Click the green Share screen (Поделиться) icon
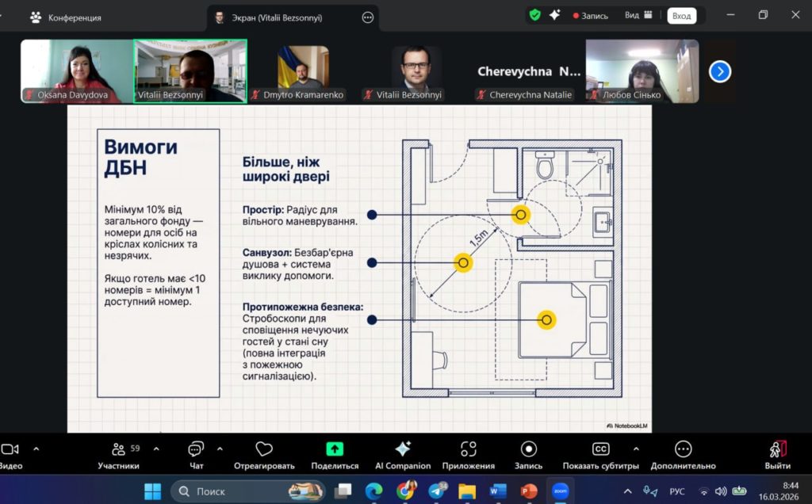Viewport: 812px width, 504px height. tap(335, 449)
